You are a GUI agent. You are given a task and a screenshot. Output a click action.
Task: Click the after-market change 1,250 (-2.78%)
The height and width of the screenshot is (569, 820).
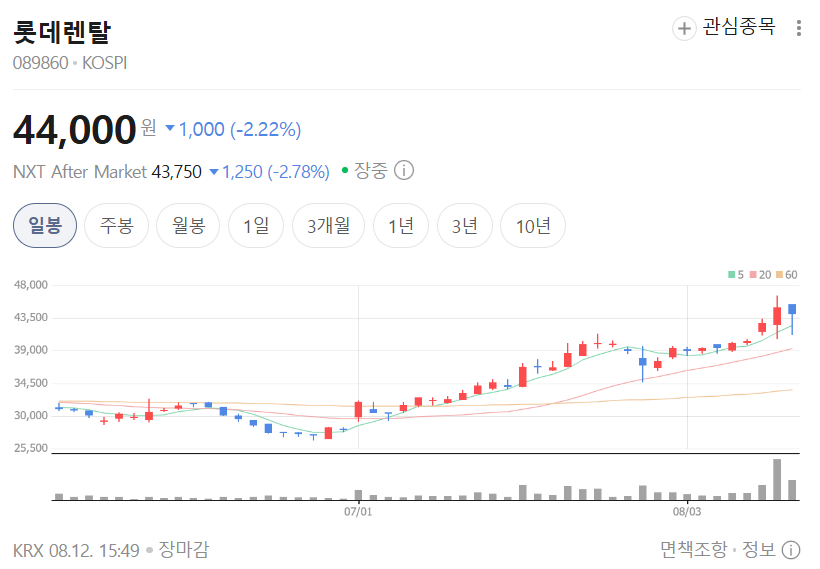point(269,172)
